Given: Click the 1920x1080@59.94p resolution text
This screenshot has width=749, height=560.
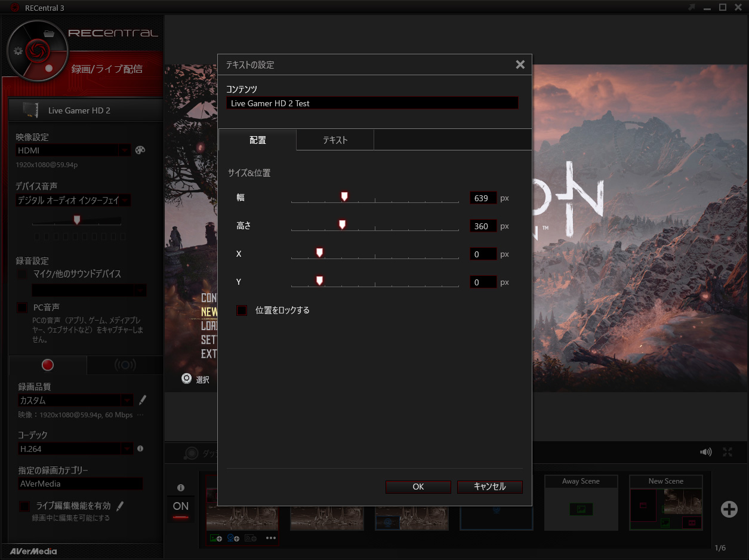Looking at the screenshot, I should (47, 164).
